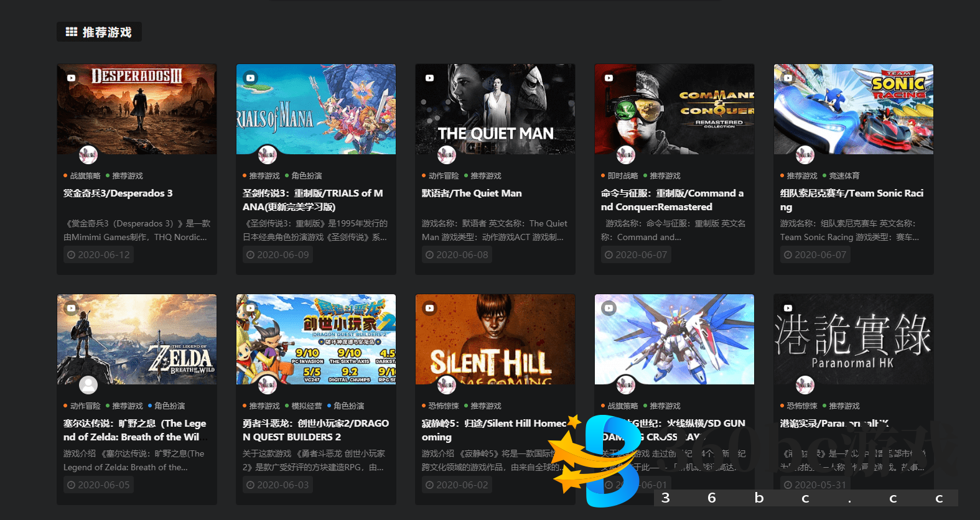Click the video icon on the Zelda thumbnail
This screenshot has height=520, width=980.
72,308
